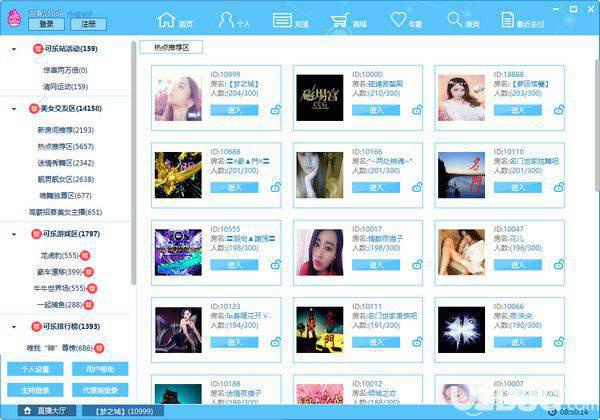
Task: Select sidebar item with count (2638)
Action: 65,179
